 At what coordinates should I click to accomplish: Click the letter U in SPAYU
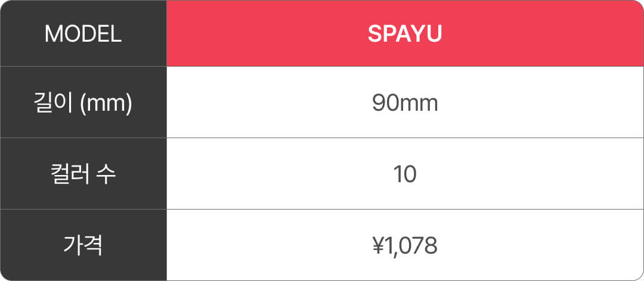pos(435,34)
